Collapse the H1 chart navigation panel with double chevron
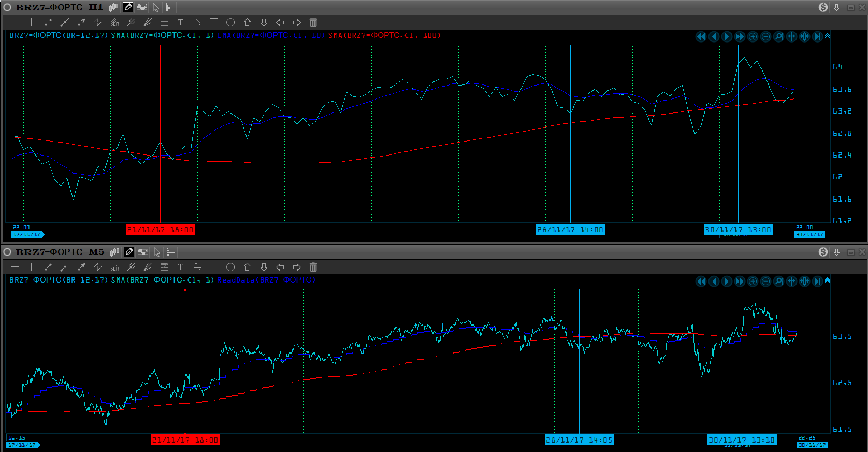This screenshot has height=452, width=868. [827, 36]
